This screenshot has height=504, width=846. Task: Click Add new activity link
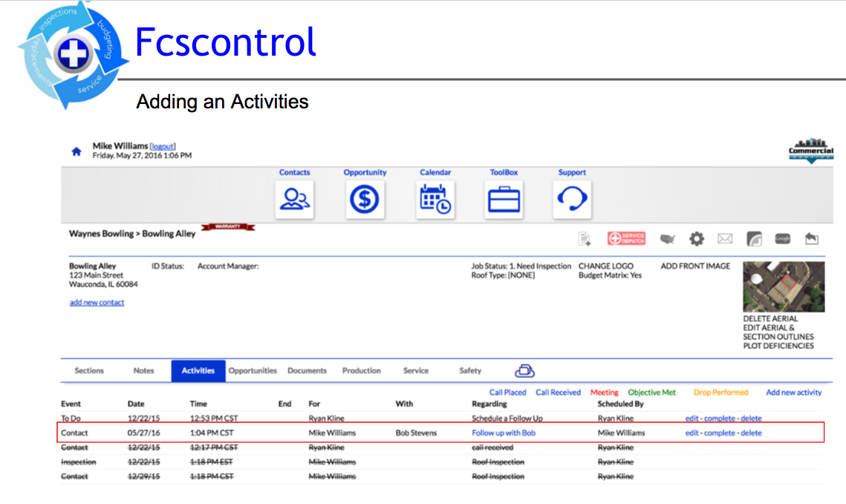(793, 393)
